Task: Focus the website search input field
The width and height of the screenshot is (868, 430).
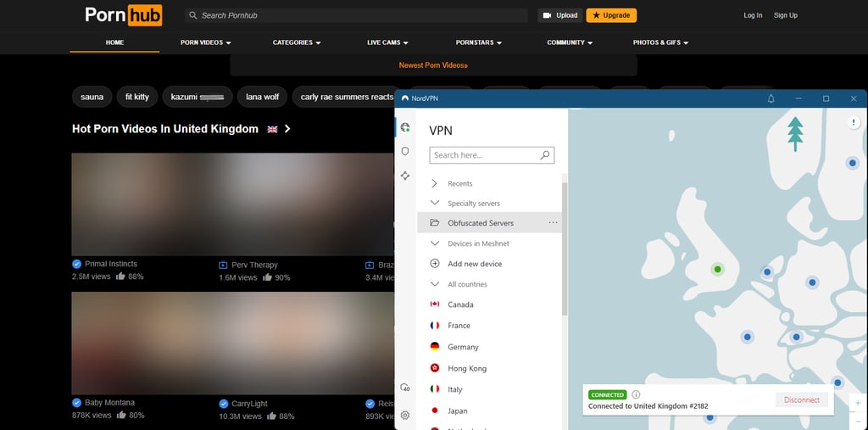Action: (357, 15)
